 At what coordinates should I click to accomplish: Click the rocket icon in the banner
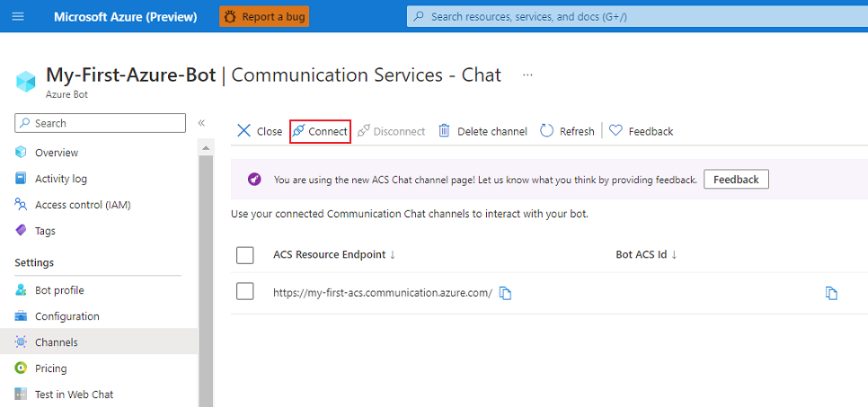(254, 180)
